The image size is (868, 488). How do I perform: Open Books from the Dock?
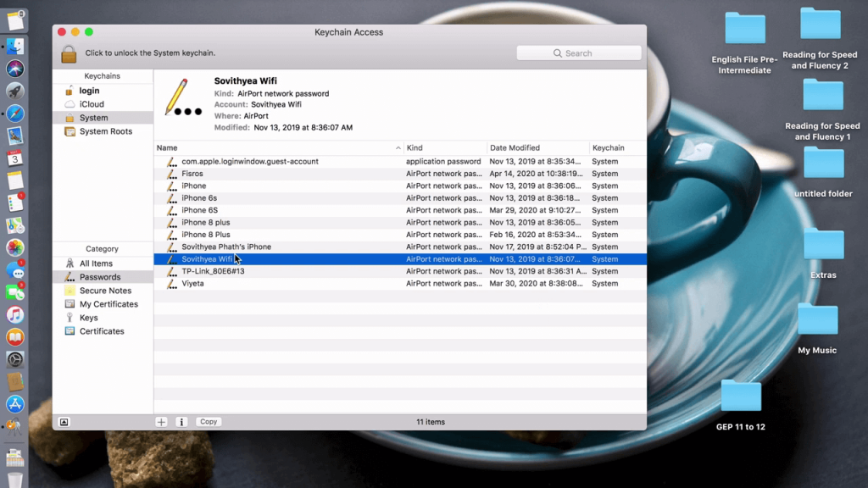click(15, 337)
